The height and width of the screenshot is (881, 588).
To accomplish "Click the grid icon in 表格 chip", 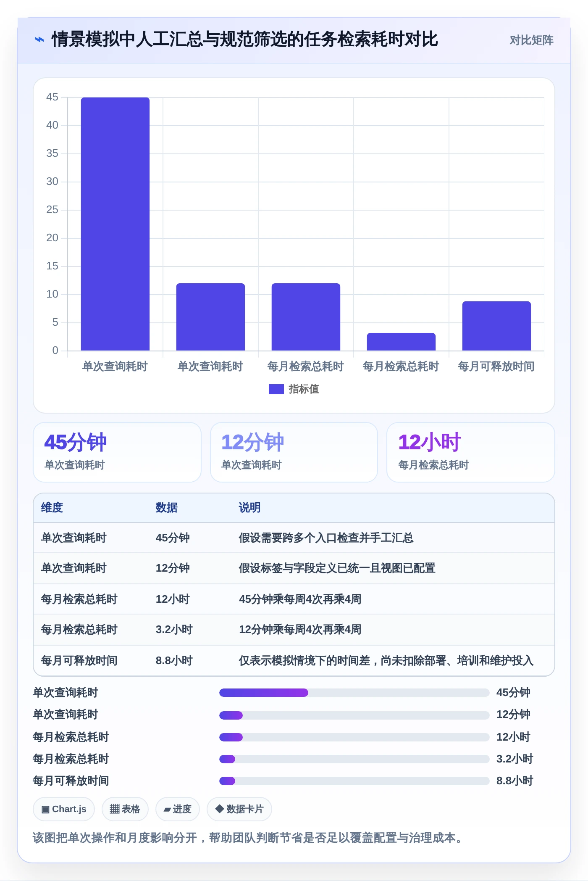I will click(x=115, y=809).
